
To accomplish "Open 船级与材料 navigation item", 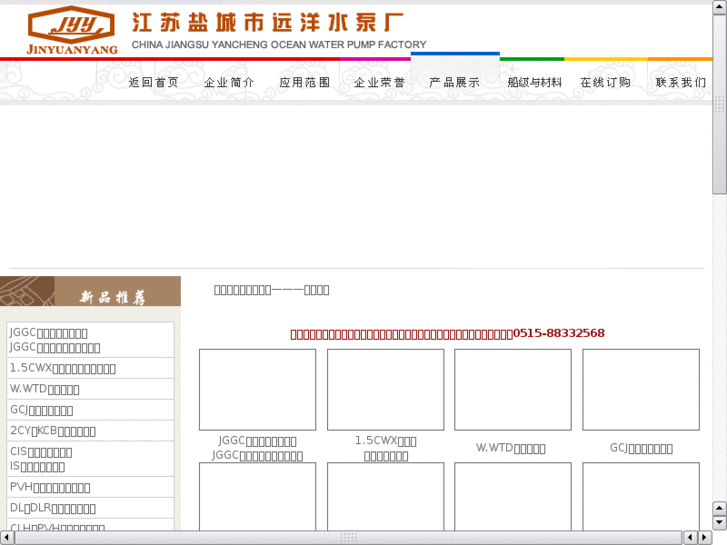I will click(535, 83).
